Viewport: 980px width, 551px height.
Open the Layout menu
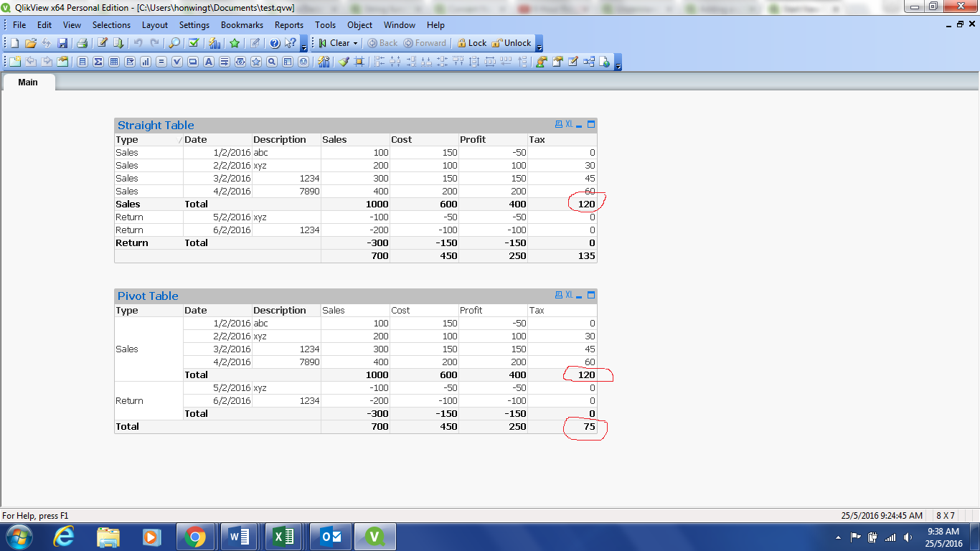coord(155,24)
